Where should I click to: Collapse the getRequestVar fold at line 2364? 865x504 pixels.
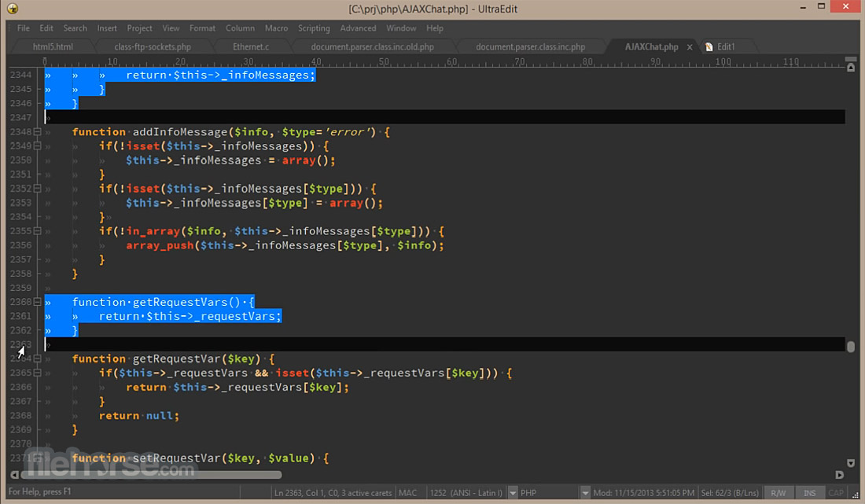click(38, 359)
